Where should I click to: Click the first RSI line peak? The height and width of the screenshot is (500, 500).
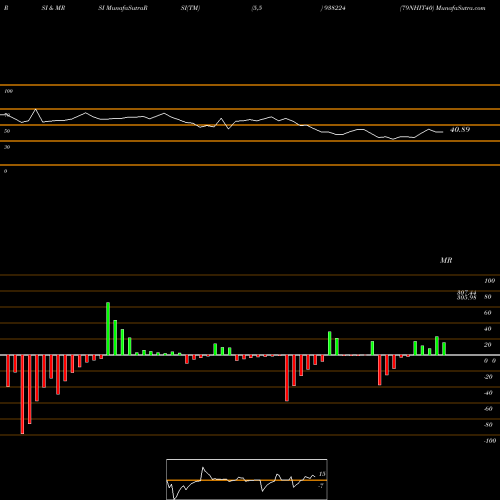36,109
